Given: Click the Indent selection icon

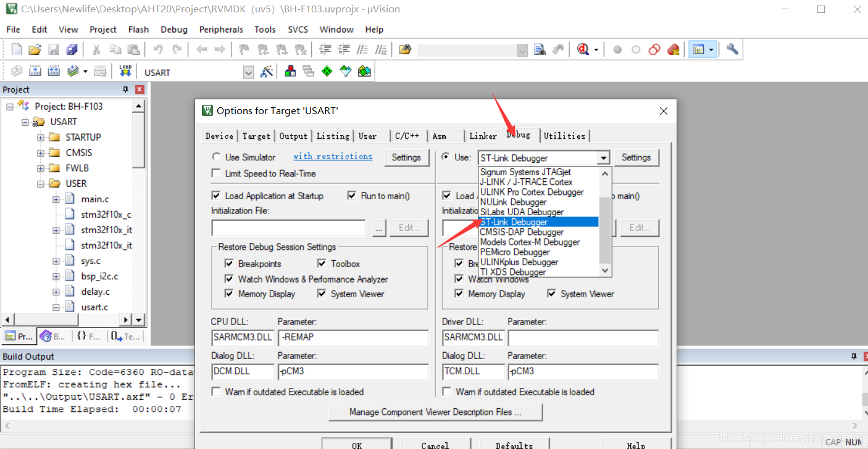Looking at the screenshot, I should pos(325,50).
